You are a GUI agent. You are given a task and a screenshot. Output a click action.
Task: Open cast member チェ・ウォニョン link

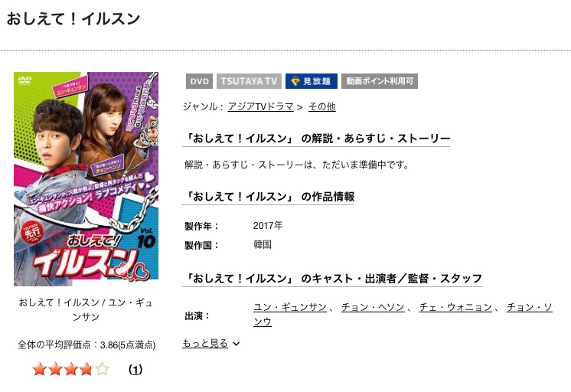point(455,308)
